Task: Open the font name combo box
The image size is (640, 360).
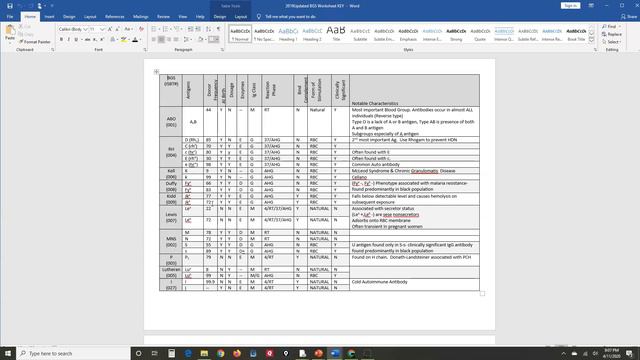Action: pos(73,29)
